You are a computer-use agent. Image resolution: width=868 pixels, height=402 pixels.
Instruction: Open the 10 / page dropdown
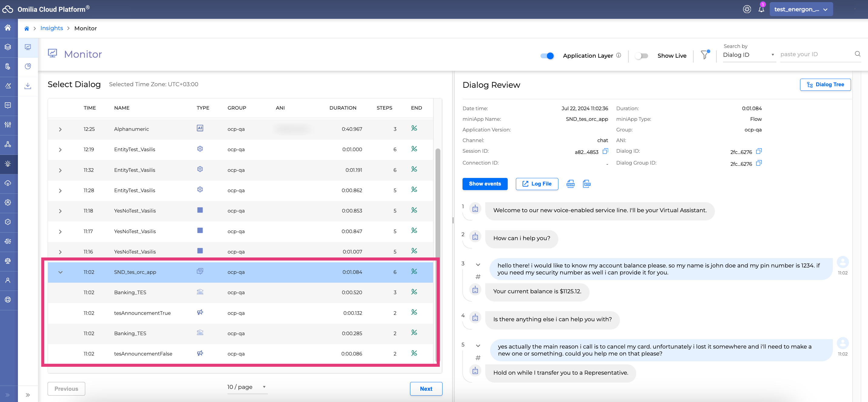[x=246, y=387]
